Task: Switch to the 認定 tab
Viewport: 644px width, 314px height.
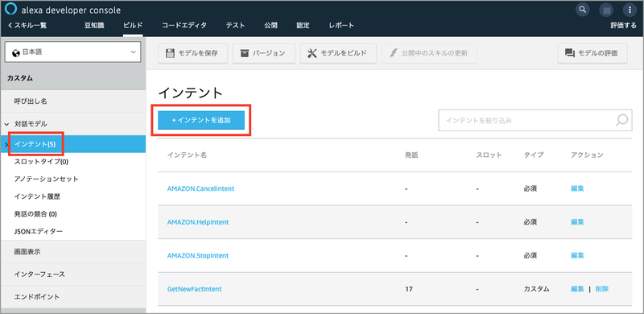Action: (303, 26)
